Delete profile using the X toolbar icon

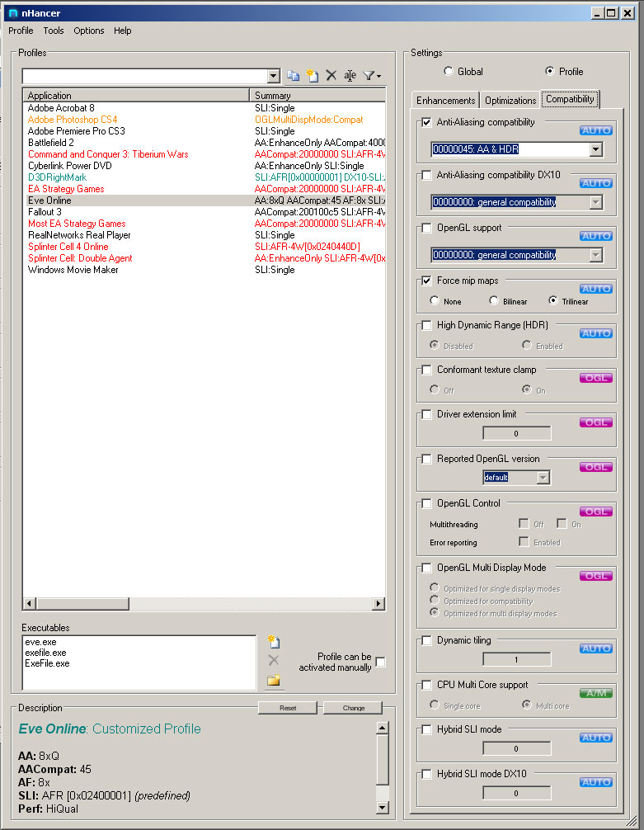pos(331,76)
